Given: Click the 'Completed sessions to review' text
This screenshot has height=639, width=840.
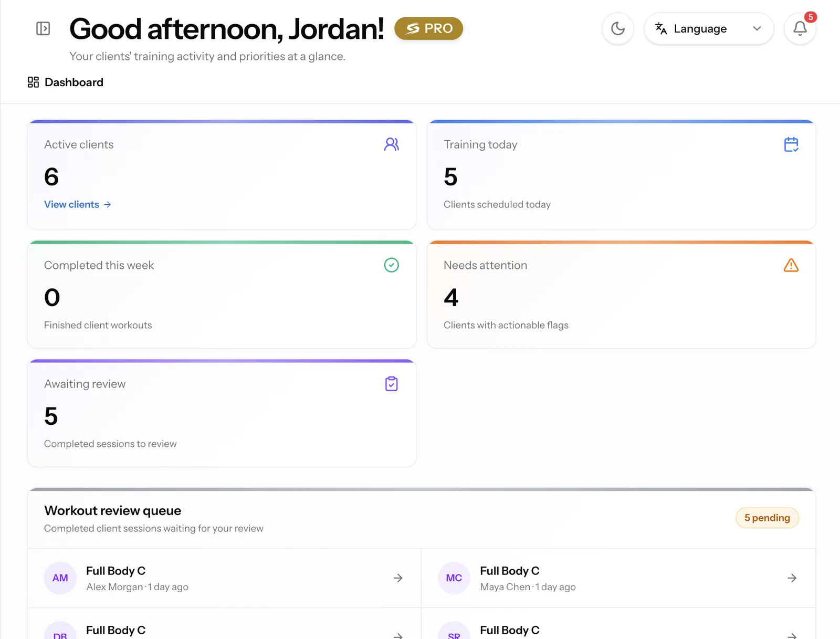Looking at the screenshot, I should tap(110, 444).
